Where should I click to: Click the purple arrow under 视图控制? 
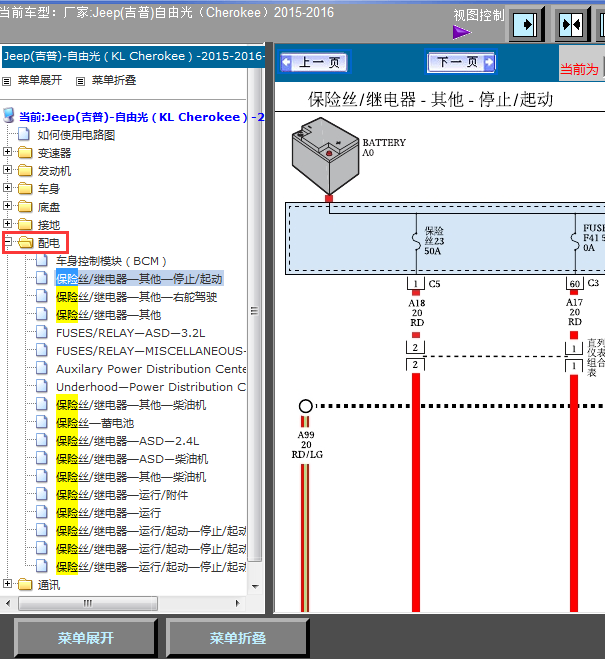click(x=462, y=32)
